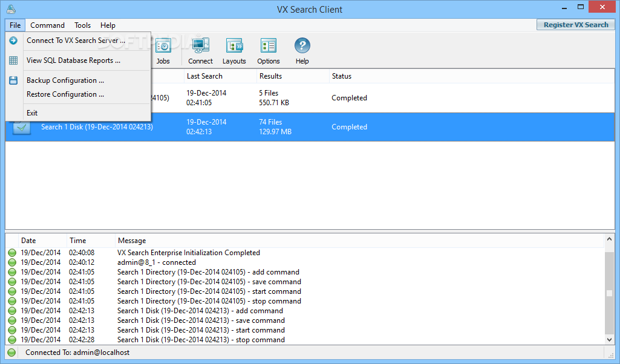620x364 pixels.
Task: Click the green status icon of the 02:40:12 log entry
Action: [12, 262]
